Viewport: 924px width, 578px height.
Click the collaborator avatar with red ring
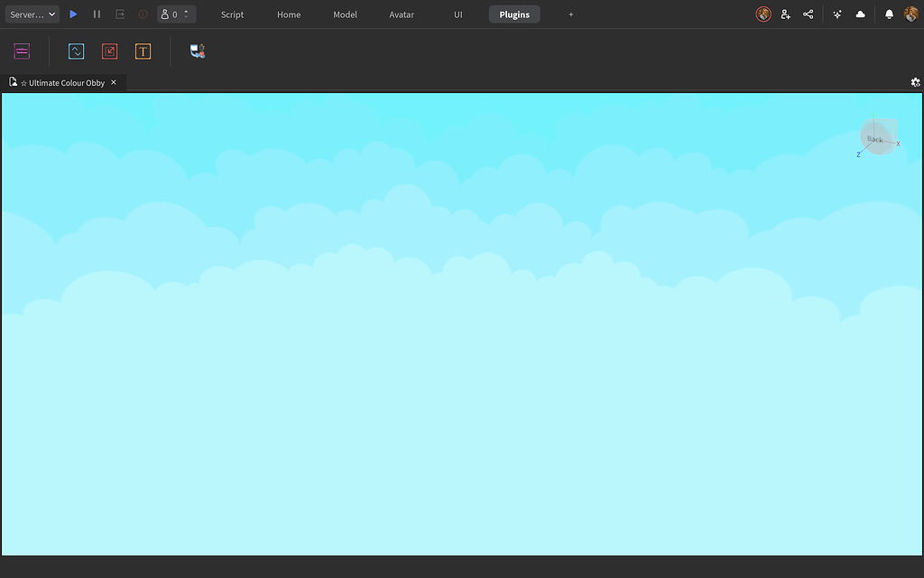coord(763,14)
